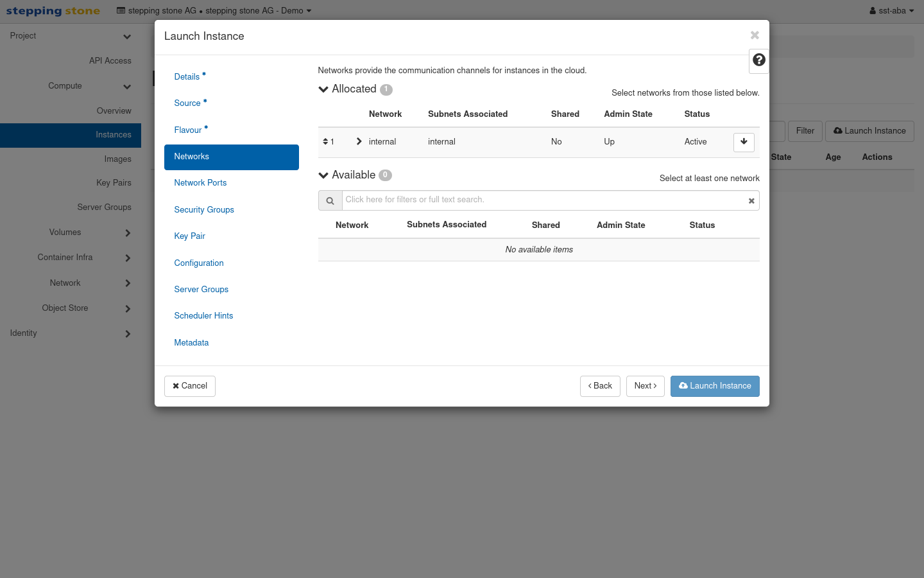Expand the Object Store sidebar group
Viewport: 924px width, 578px height.
pos(71,308)
